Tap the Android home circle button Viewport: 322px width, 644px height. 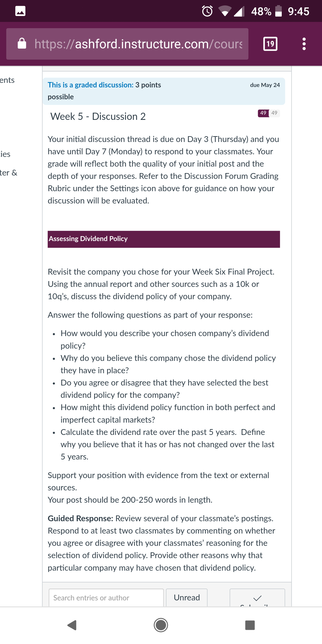tap(161, 625)
